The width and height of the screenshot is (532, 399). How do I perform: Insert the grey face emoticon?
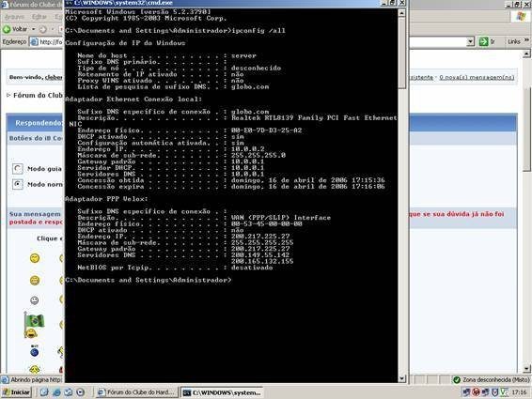pos(35,300)
